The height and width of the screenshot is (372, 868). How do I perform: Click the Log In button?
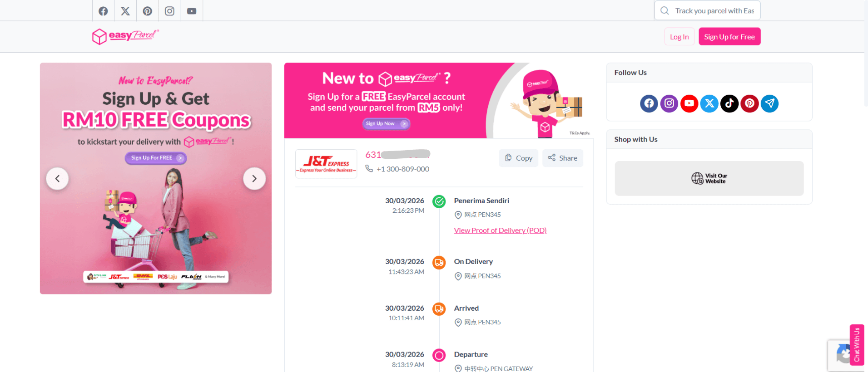(679, 37)
